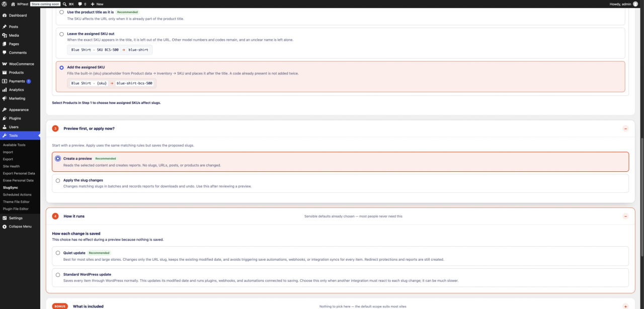Click the Marketing megaphone icon

pos(5,98)
